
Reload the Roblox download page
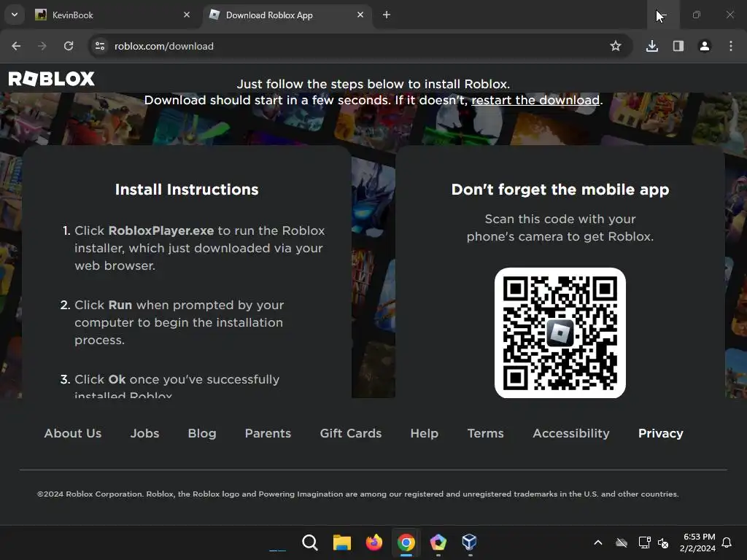69,46
